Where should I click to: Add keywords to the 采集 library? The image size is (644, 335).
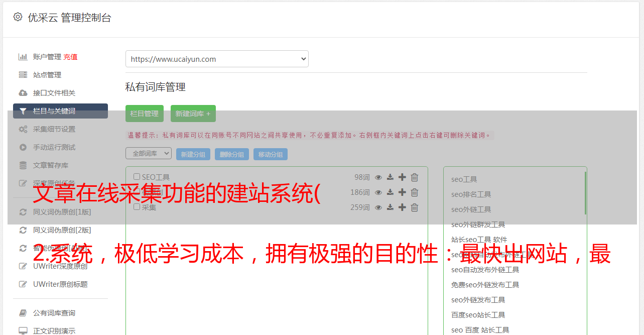[x=402, y=207]
